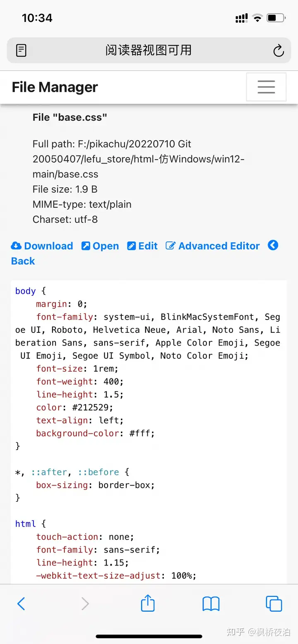Click the Back circle-arrow icon
The width and height of the screenshot is (298, 644).
(273, 245)
